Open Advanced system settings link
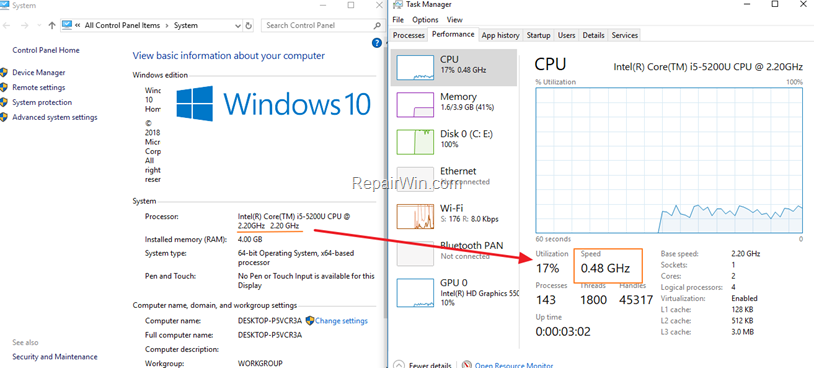Image resolution: width=814 pixels, height=368 pixels. [x=55, y=117]
